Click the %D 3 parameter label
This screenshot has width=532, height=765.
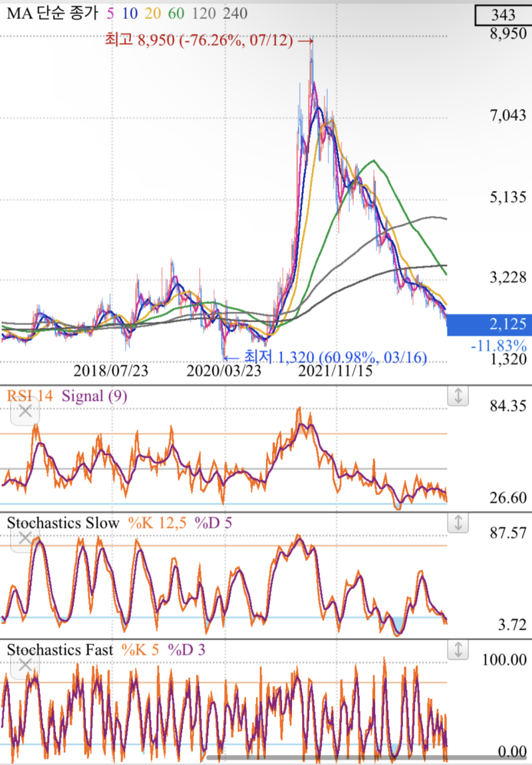(x=186, y=650)
